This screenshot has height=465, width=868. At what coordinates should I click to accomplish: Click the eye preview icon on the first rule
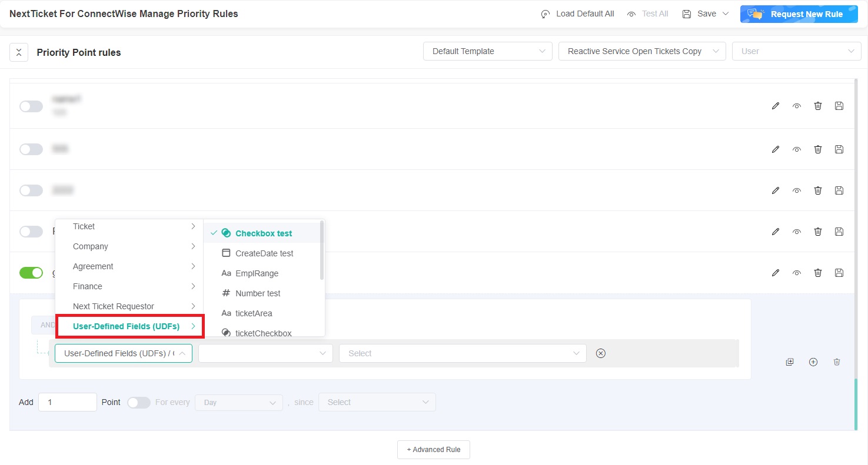796,106
